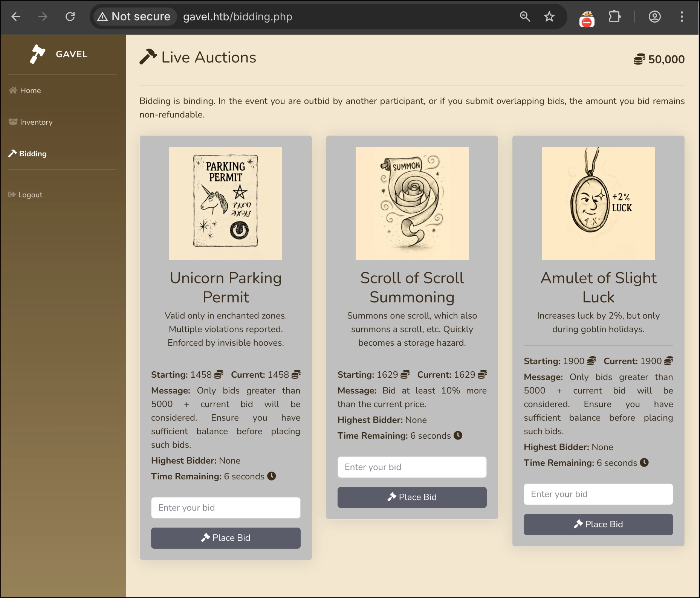Log out via the Logout link
Viewport: 700px width, 598px height.
pos(30,195)
